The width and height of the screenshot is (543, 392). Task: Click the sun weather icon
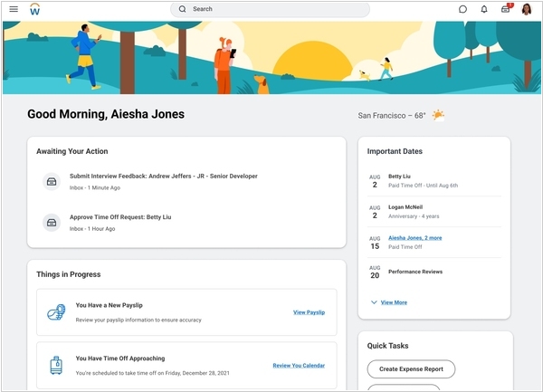[x=438, y=115]
